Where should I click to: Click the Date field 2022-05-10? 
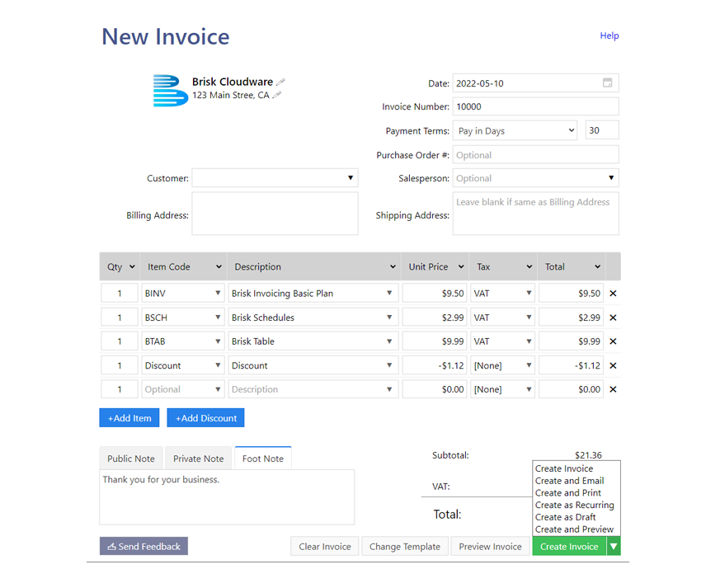[x=536, y=82]
